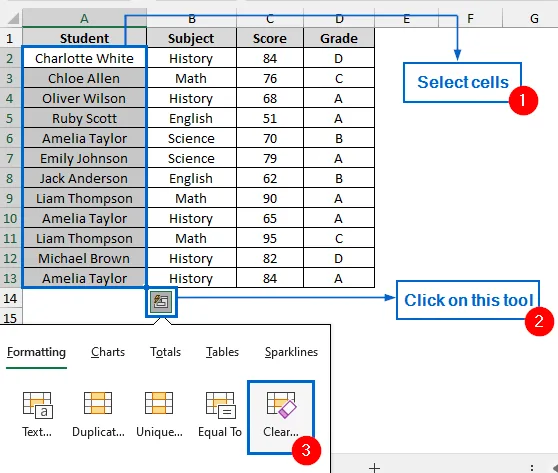The image size is (558, 473).
Task: Click grade B cell in row 8
Action: pos(339,178)
